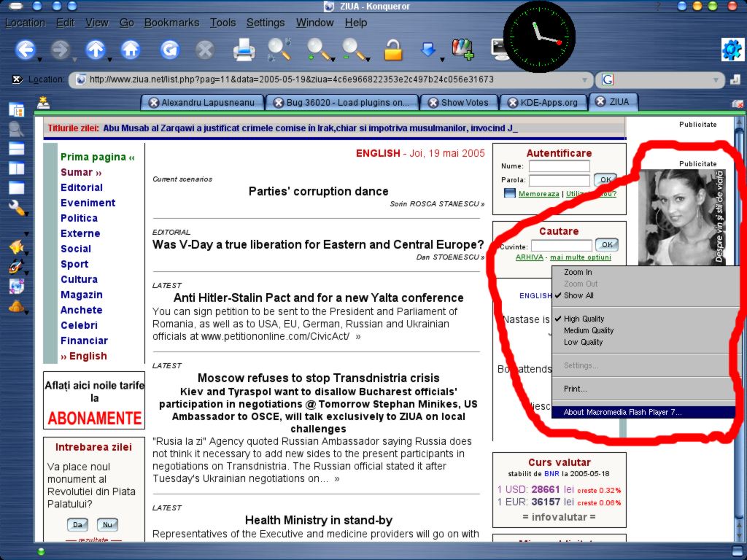Image resolution: width=747 pixels, height=560 pixels.
Task: Click the single window view sidebar icon
Action: 16,187
